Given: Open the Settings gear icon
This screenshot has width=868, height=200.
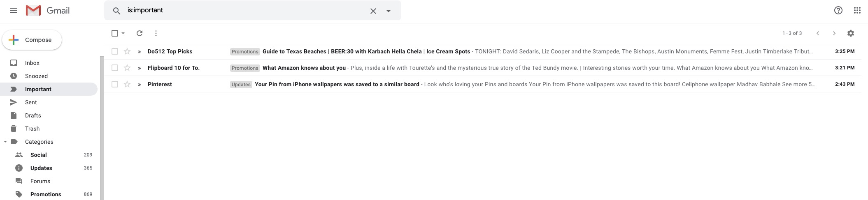Looking at the screenshot, I should click(851, 33).
